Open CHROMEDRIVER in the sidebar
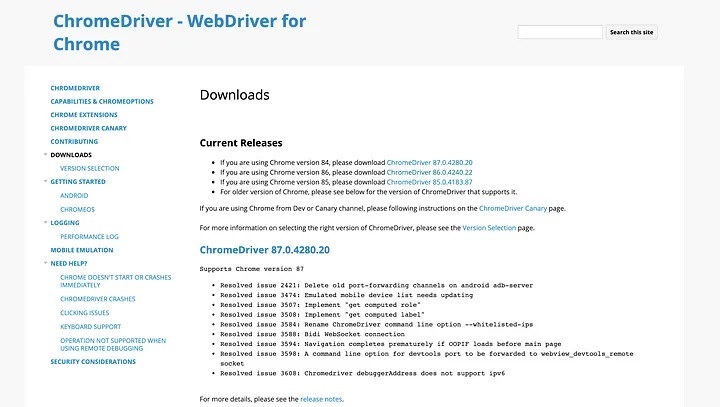 [75, 88]
